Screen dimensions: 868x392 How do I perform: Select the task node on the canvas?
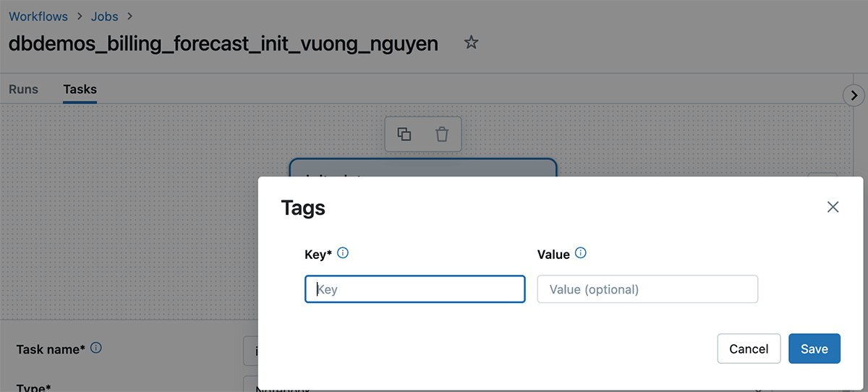pos(422,167)
